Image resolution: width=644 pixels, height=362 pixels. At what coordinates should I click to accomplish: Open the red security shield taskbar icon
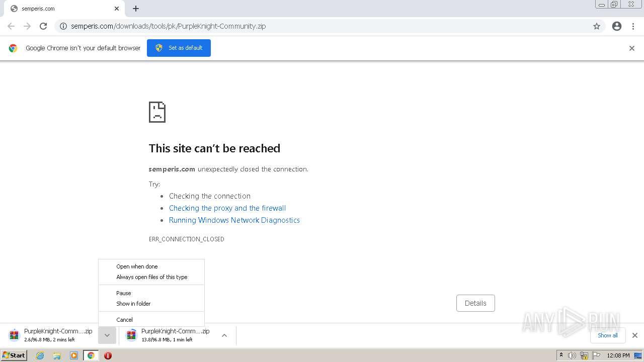(108, 355)
